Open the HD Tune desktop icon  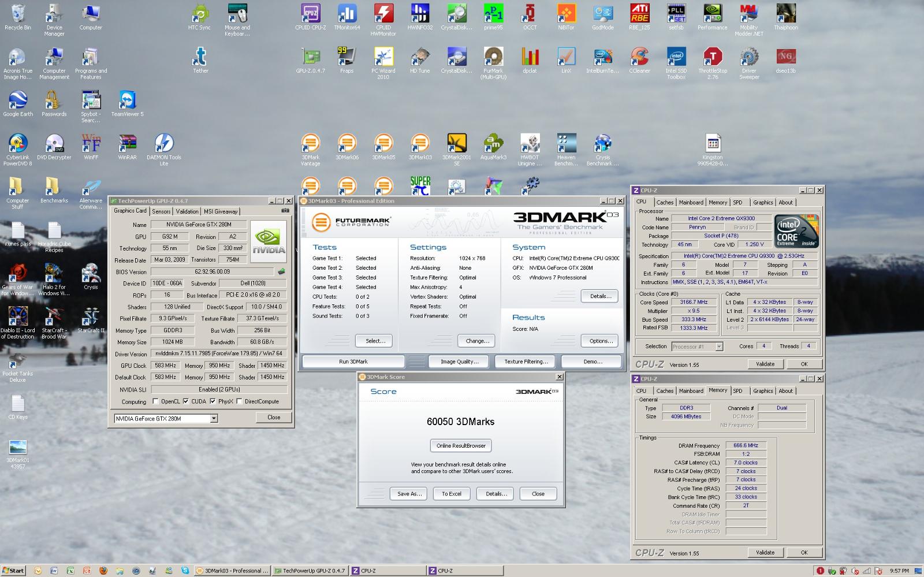420,60
